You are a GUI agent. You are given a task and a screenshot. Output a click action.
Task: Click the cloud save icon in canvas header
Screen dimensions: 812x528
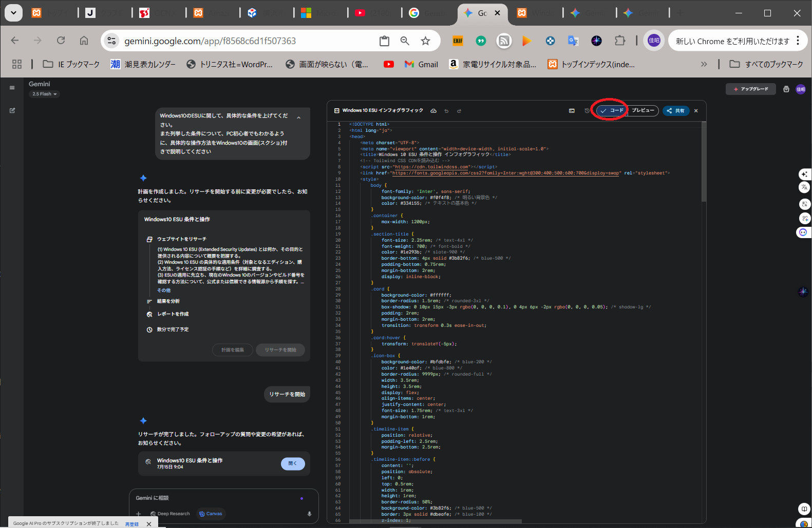[x=433, y=111]
